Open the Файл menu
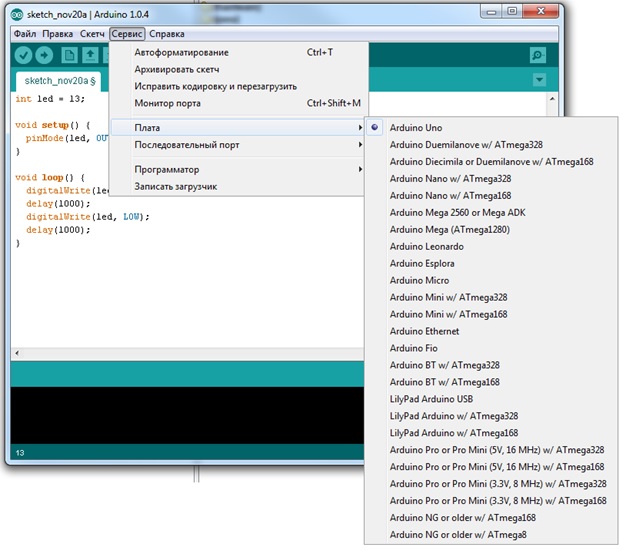 pos(25,34)
